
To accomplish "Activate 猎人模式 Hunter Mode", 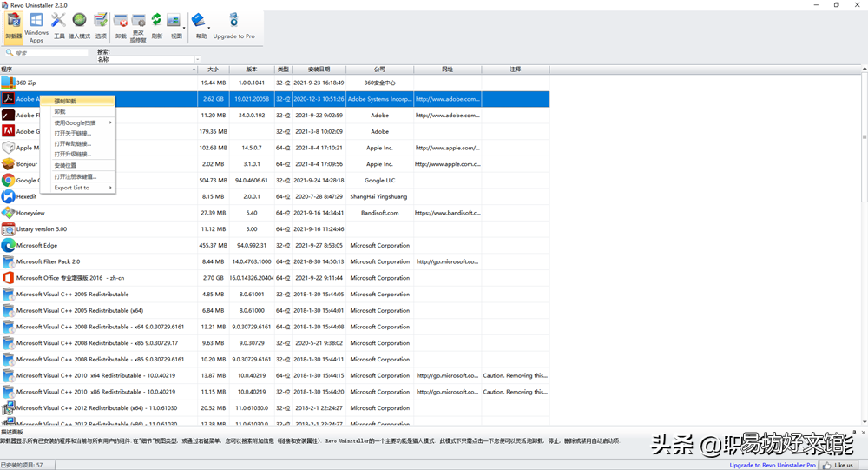I will pos(79,26).
